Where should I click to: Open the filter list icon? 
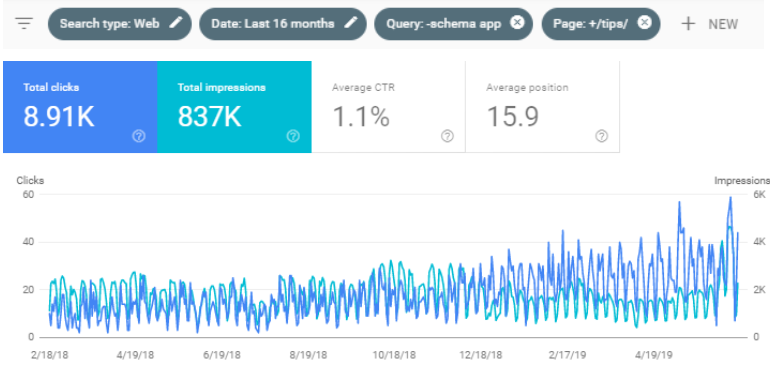[x=24, y=23]
